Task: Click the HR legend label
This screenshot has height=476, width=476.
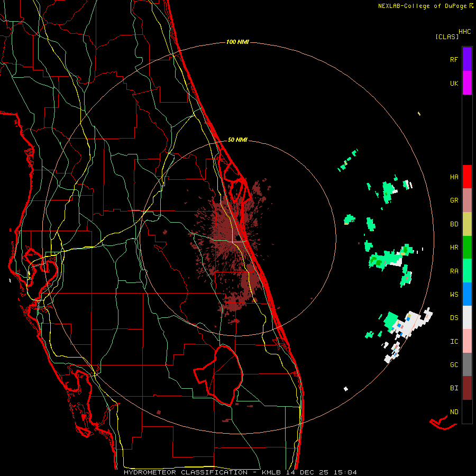Action: [x=454, y=248]
